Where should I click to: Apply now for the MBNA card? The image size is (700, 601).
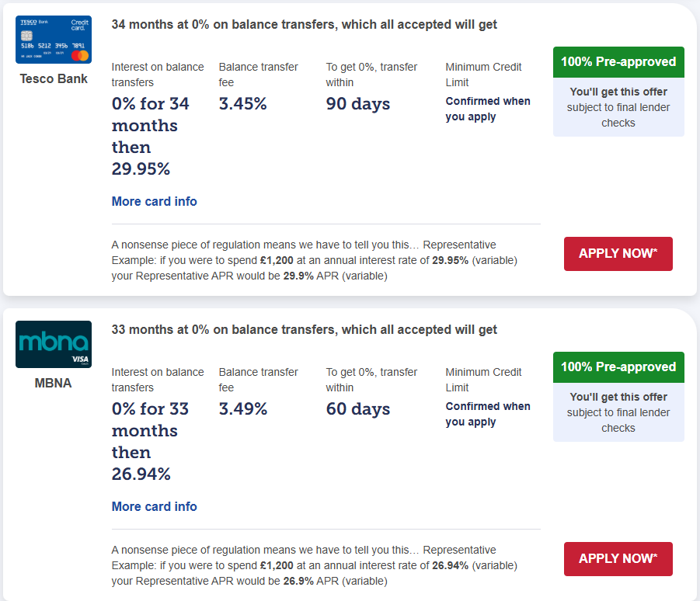pyautogui.click(x=618, y=559)
